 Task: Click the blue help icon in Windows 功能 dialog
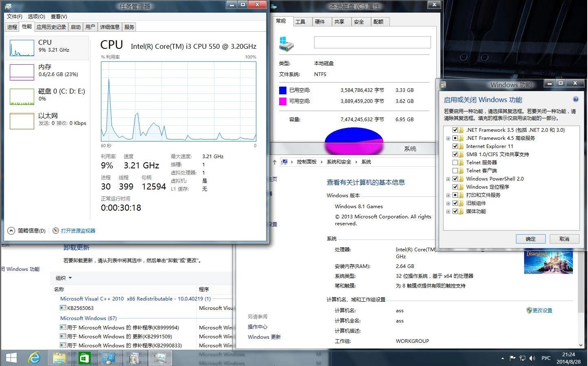click(576, 99)
